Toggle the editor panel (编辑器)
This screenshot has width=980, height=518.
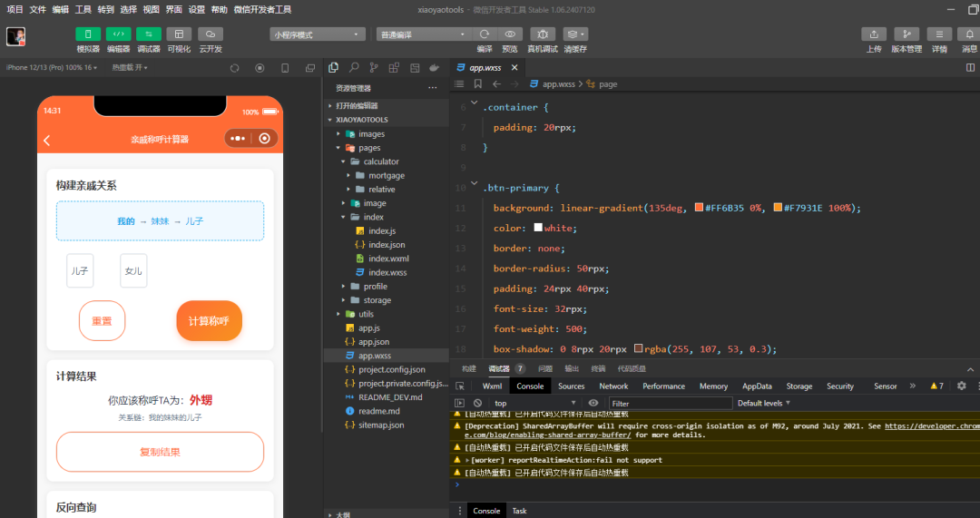coord(118,34)
